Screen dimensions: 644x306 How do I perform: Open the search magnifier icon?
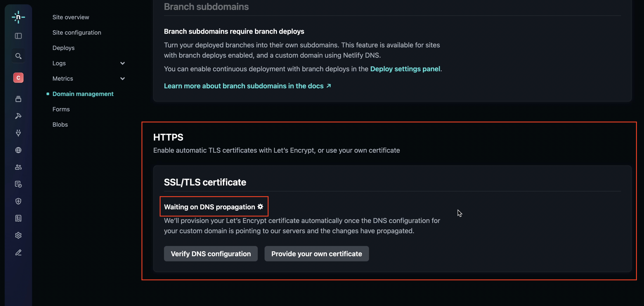18,56
